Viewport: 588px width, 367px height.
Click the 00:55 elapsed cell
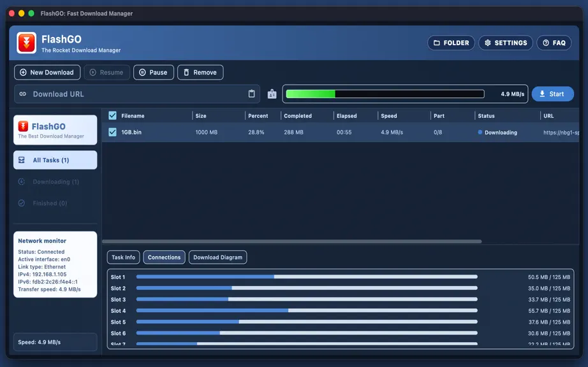(344, 132)
